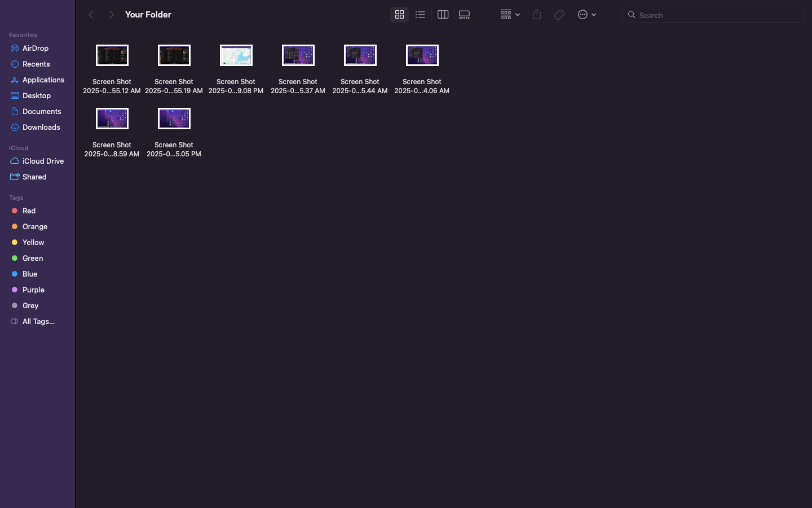Expand the Group By dropdown
Image resolution: width=812 pixels, height=508 pixels.
(509, 15)
